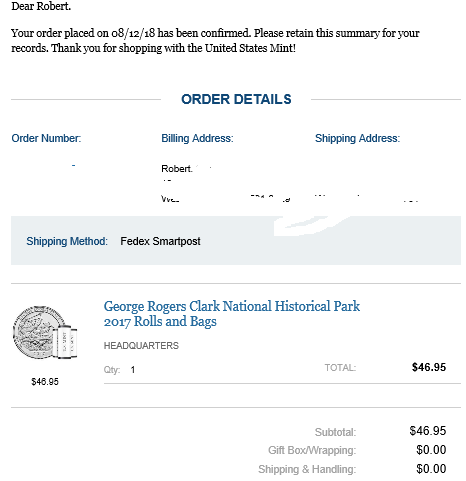Click the Shipping & Handling $0.00 amount
This screenshot has width=466, height=481.
pyautogui.click(x=431, y=469)
